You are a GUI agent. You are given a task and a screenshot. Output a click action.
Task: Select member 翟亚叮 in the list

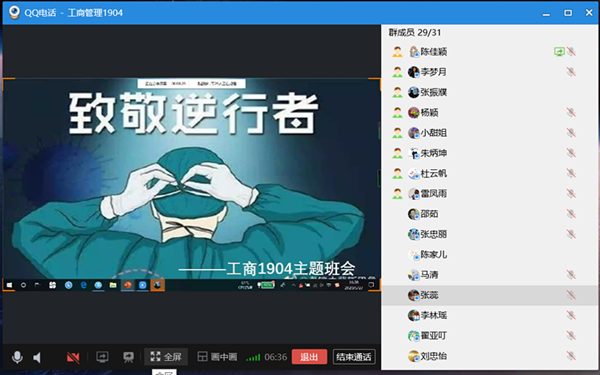point(490,336)
